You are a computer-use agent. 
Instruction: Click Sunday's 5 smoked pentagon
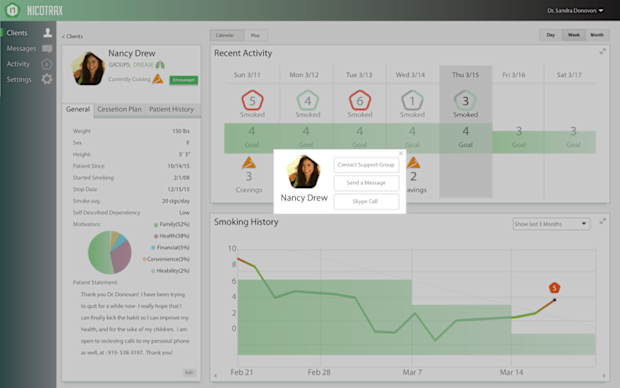tap(252, 101)
